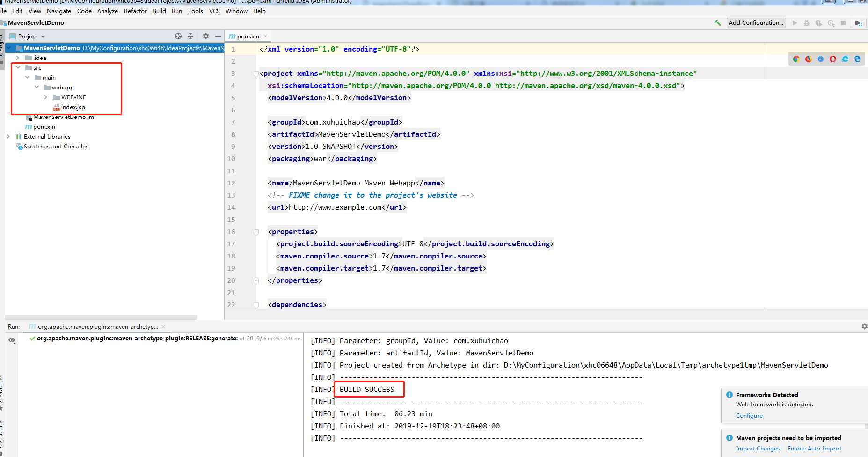Open Project Structure icon in the toolbar
868x457 pixels.
click(x=859, y=23)
